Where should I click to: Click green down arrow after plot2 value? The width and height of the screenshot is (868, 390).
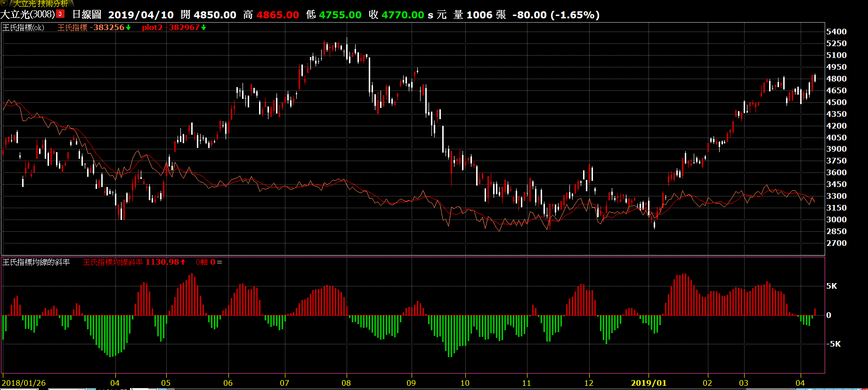click(x=203, y=28)
